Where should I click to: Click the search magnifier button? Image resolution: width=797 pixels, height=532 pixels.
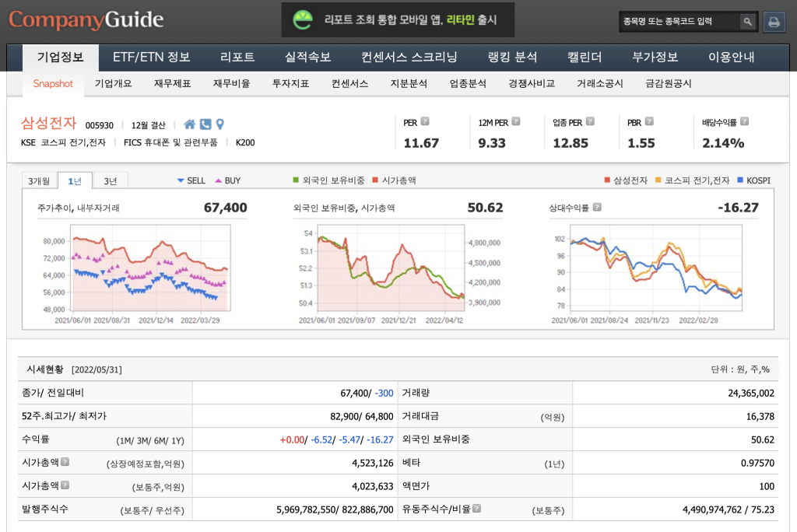click(x=746, y=22)
